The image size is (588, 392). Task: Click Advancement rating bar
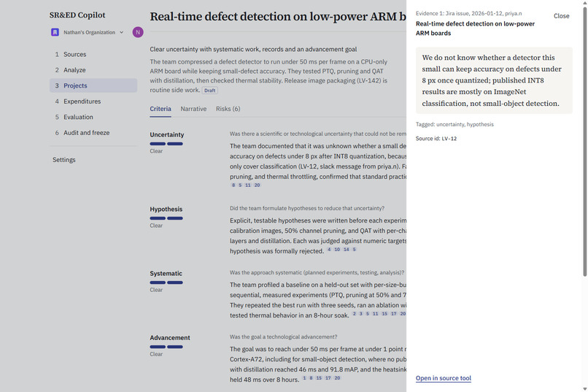(166, 347)
